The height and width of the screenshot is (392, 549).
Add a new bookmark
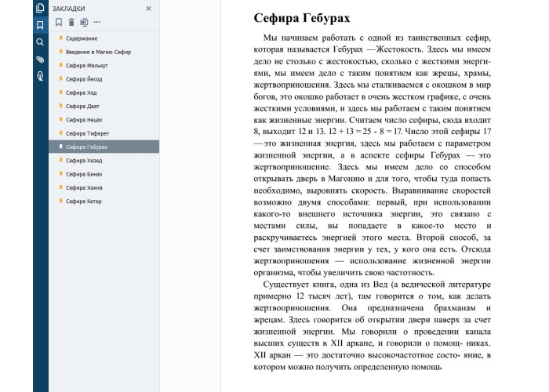pos(59,22)
